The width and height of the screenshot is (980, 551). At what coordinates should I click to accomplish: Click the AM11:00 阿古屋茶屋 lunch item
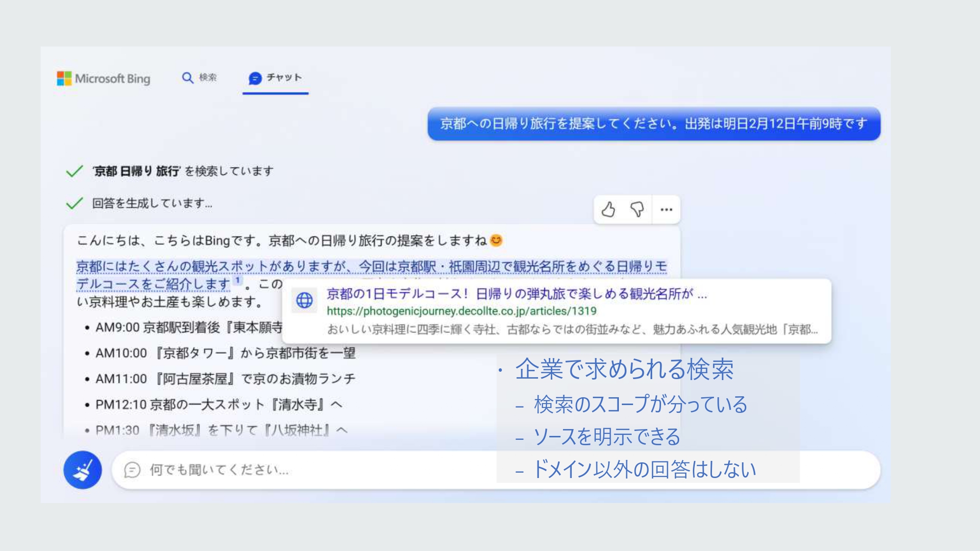225,379
